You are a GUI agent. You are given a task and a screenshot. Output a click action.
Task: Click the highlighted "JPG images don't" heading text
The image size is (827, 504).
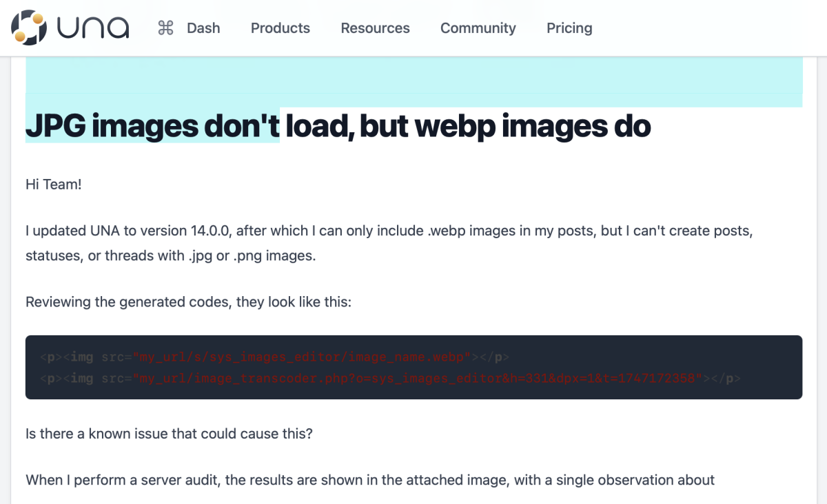(152, 126)
